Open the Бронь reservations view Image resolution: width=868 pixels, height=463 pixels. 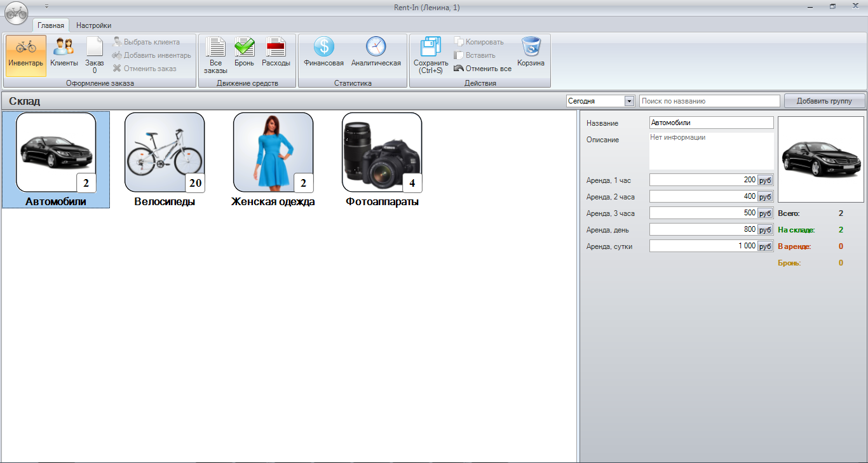click(x=244, y=55)
